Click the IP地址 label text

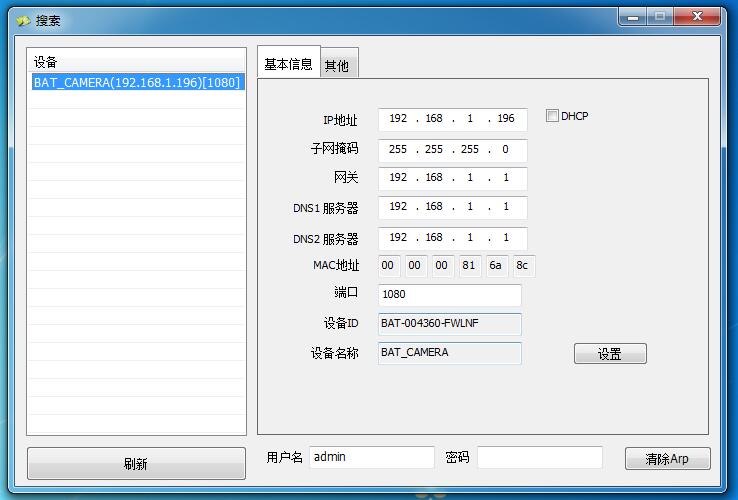click(x=340, y=121)
